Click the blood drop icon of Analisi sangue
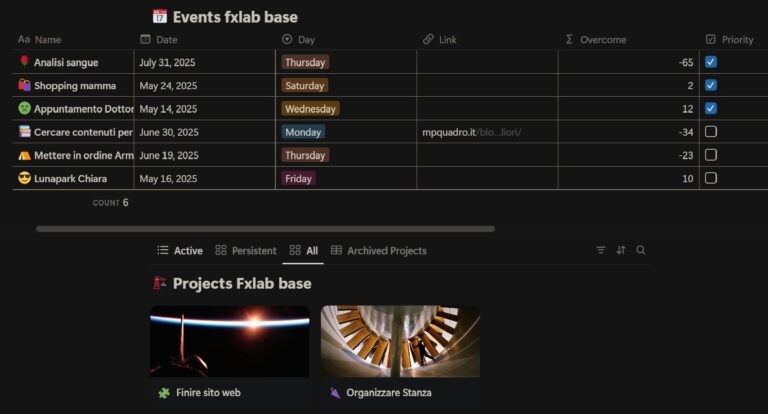The width and height of the screenshot is (768, 414). (24, 62)
